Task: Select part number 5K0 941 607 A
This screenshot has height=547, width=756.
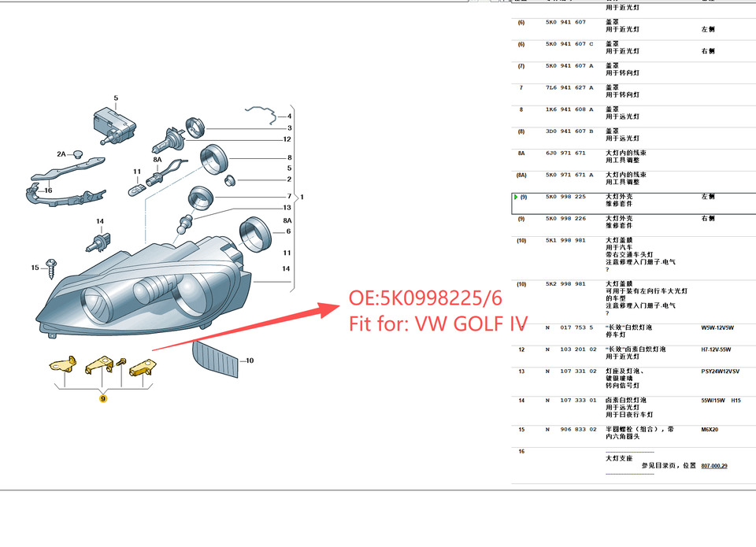Action: click(569, 65)
